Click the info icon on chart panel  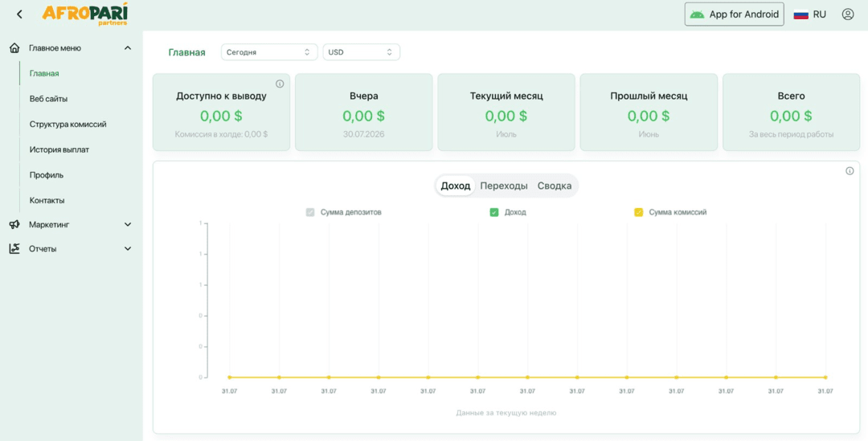[850, 172]
